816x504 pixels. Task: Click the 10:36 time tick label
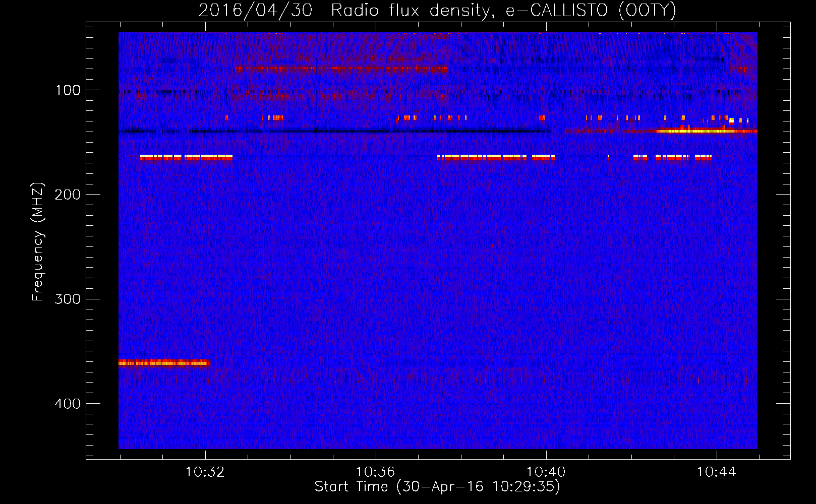tap(375, 472)
